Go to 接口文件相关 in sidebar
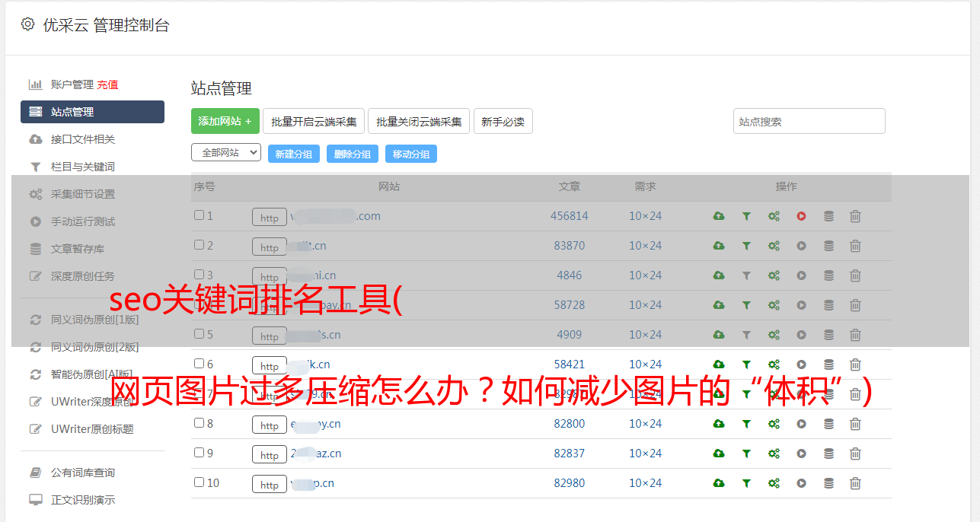Image resolution: width=980 pixels, height=522 pixels. (83, 139)
